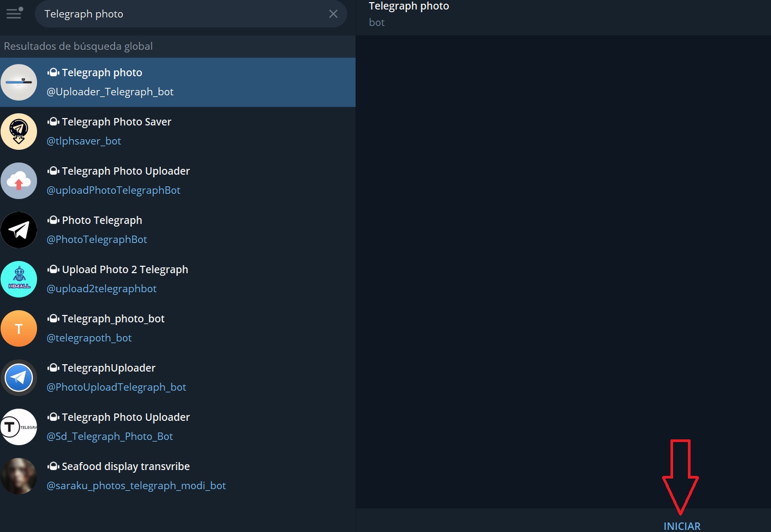
Task: Open Seafood display transvribe result
Action: (178, 476)
